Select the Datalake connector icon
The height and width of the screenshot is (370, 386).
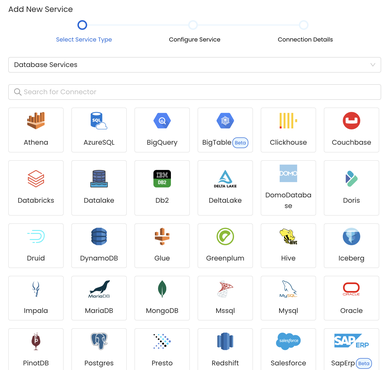(x=99, y=179)
